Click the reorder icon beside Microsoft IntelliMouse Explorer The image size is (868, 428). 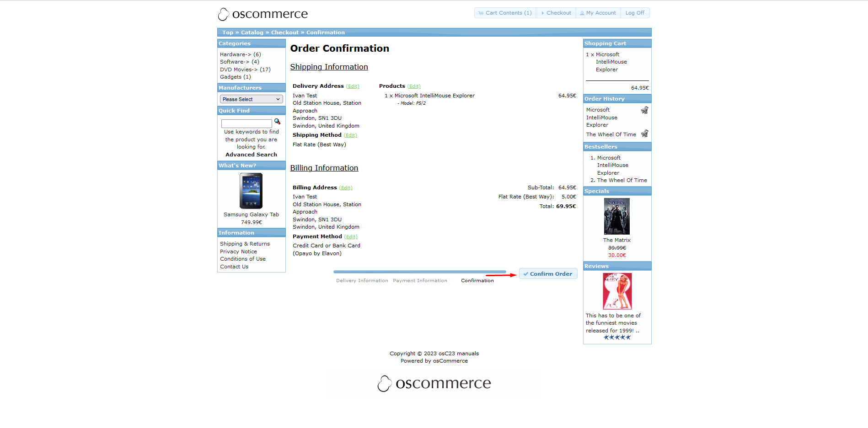pyautogui.click(x=645, y=110)
